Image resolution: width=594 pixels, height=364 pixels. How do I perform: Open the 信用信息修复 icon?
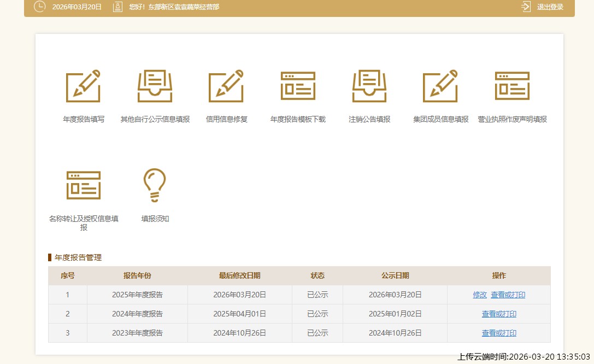coord(226,86)
